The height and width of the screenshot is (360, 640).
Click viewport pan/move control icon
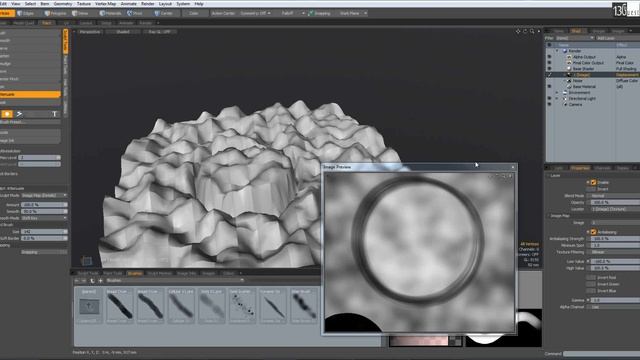pyautogui.click(x=518, y=31)
